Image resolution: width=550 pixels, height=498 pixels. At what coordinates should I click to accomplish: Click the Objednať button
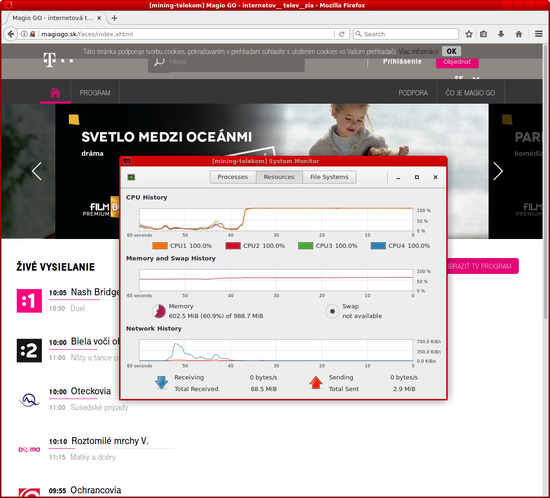[x=457, y=62]
